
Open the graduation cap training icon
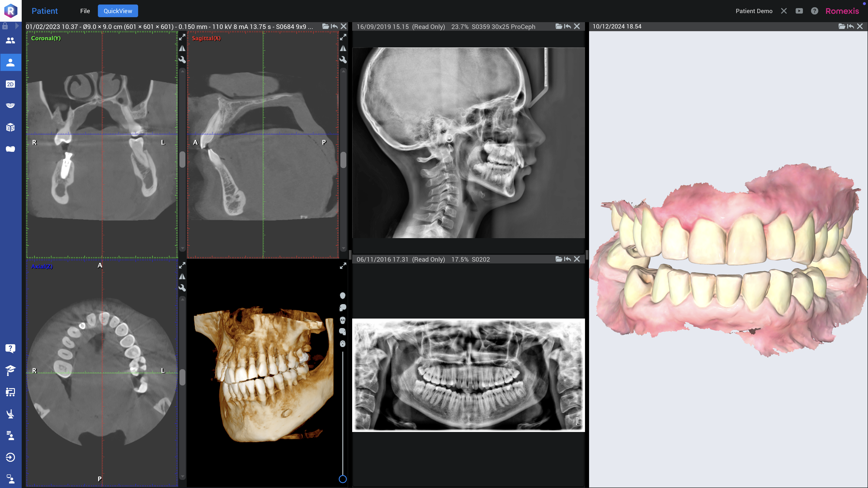click(10, 370)
